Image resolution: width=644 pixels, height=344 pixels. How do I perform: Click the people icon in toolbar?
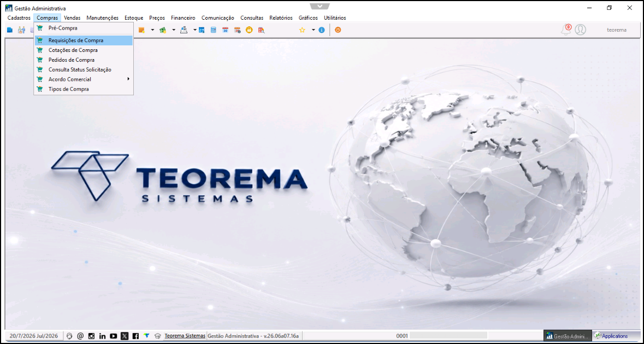click(21, 30)
